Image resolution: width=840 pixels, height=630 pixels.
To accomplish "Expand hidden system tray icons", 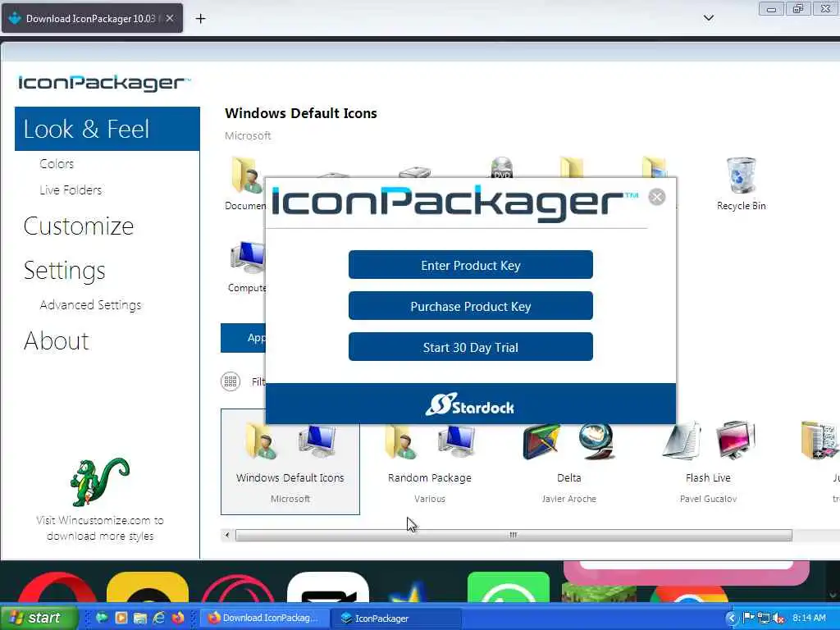I will tap(731, 619).
